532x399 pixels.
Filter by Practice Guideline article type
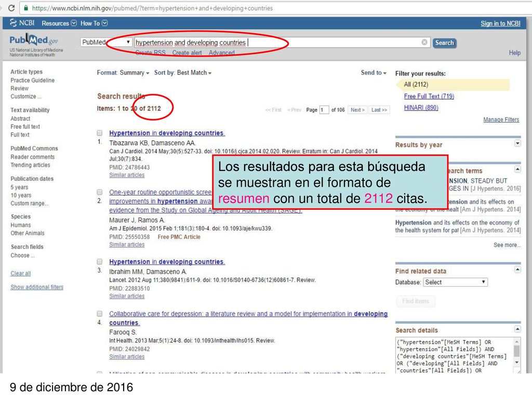click(33, 81)
